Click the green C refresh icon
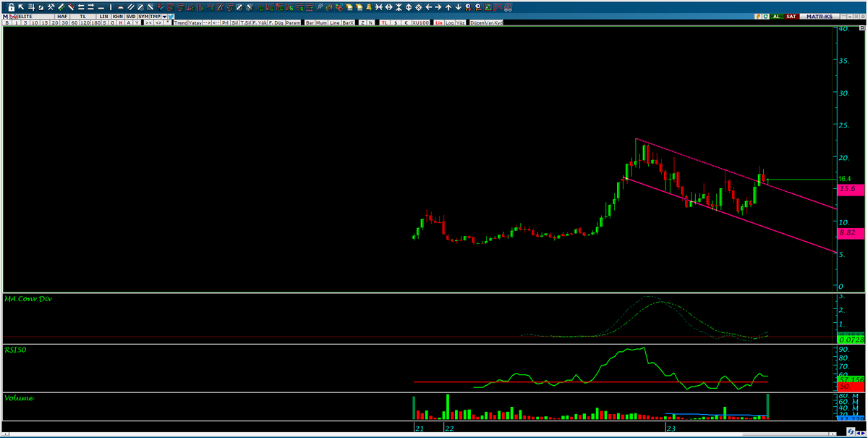This screenshot has height=438, width=868. (765, 16)
